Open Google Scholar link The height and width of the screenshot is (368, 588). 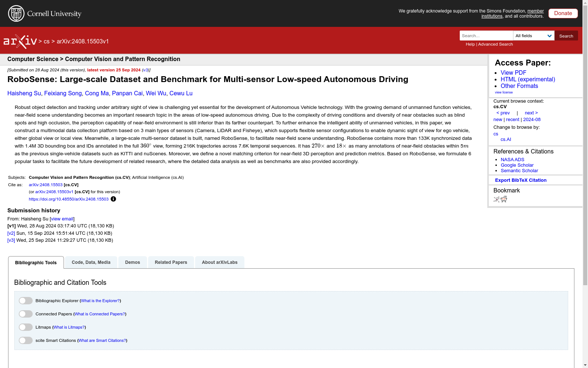tap(517, 165)
